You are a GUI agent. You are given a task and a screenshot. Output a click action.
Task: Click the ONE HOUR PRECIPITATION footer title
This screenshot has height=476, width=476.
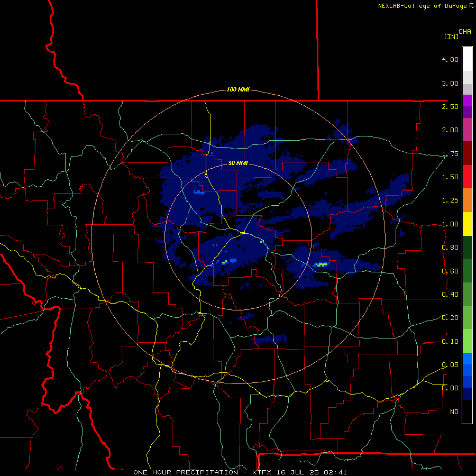(x=185, y=472)
